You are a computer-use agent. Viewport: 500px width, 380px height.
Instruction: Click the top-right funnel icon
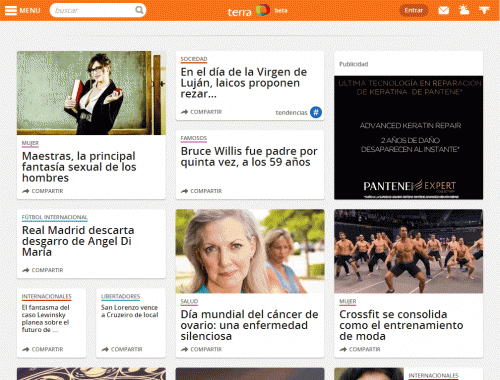tap(484, 10)
